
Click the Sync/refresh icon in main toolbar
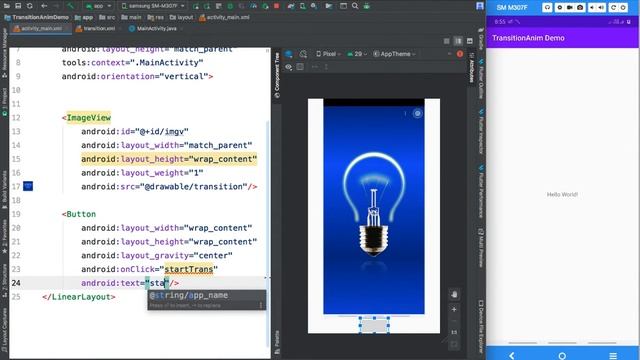(x=29, y=6)
